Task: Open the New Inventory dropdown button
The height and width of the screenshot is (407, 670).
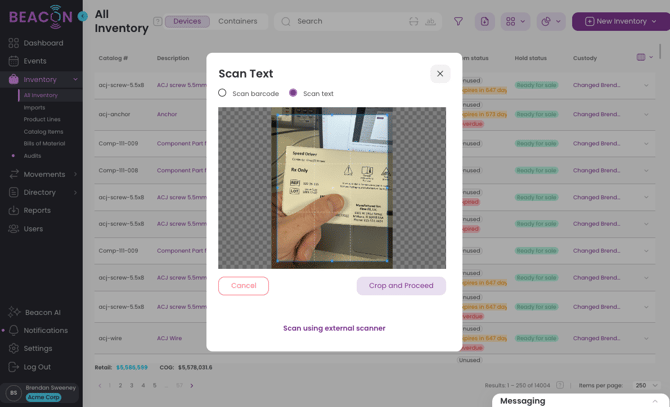Action: pos(620,21)
